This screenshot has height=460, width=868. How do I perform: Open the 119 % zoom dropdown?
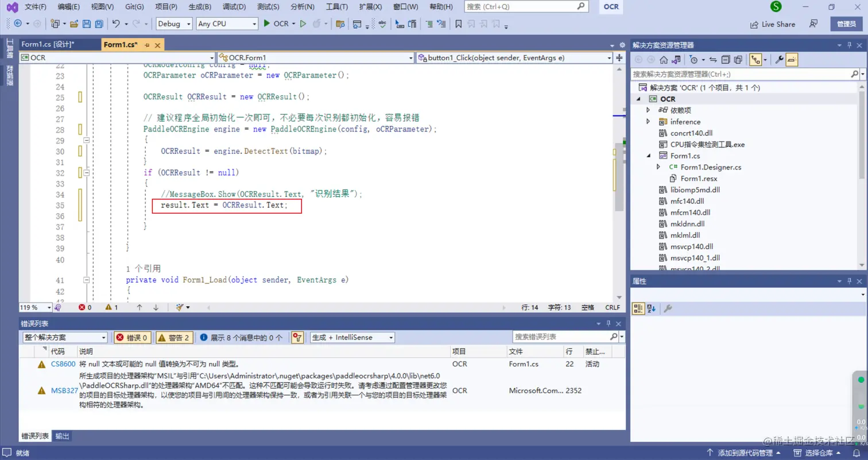(36, 307)
